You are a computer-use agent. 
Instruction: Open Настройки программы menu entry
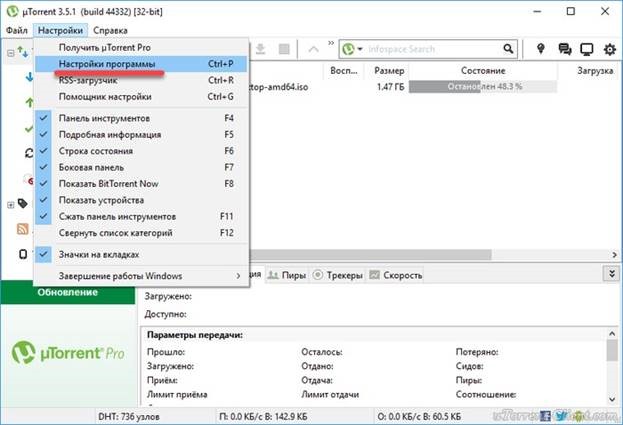(x=141, y=64)
